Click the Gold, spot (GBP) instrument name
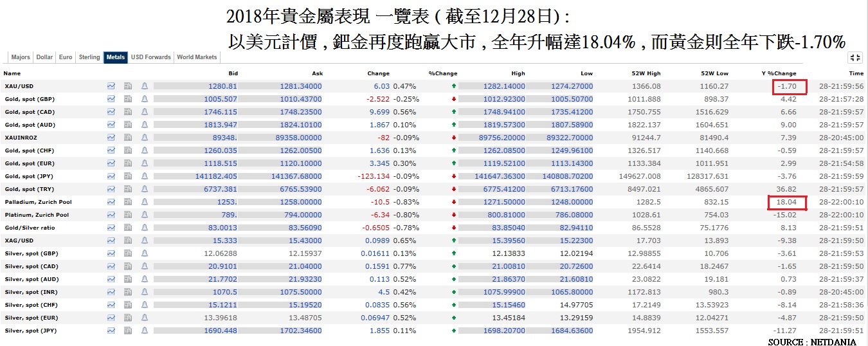868x346 pixels. click(29, 99)
